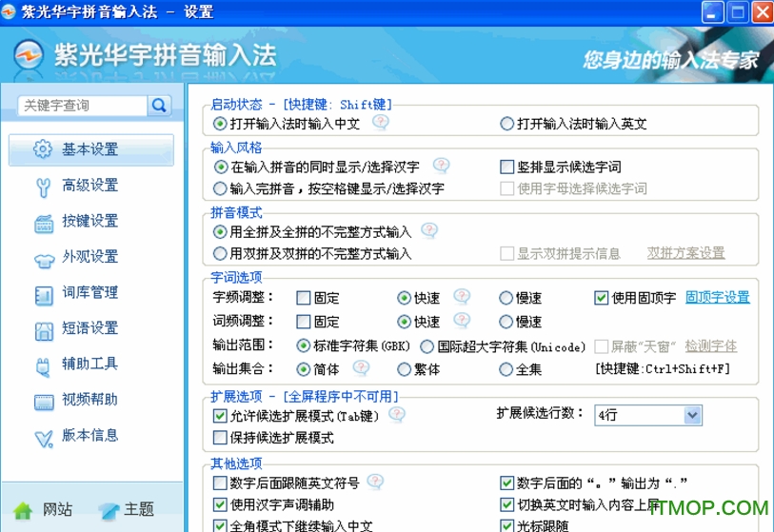Screen dimensions: 774x532
Task: Click help bubble beside 用全拼及全拼的不完整方式输入
Action: pos(429,229)
